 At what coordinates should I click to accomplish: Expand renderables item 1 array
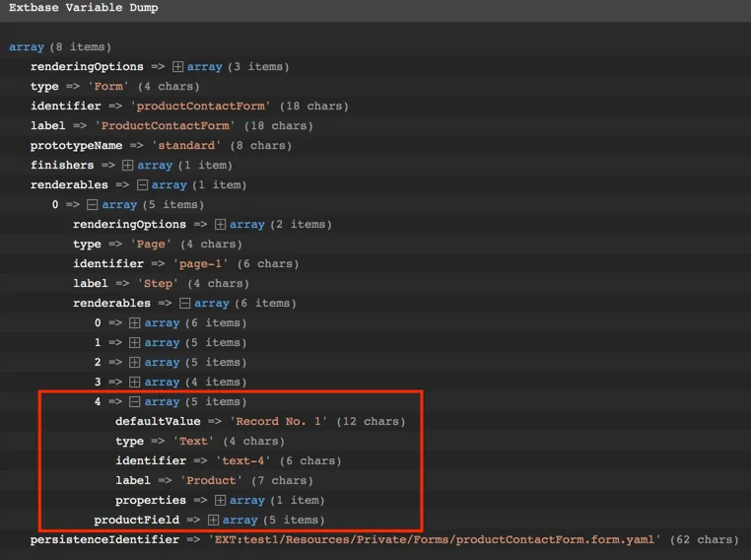(x=135, y=342)
